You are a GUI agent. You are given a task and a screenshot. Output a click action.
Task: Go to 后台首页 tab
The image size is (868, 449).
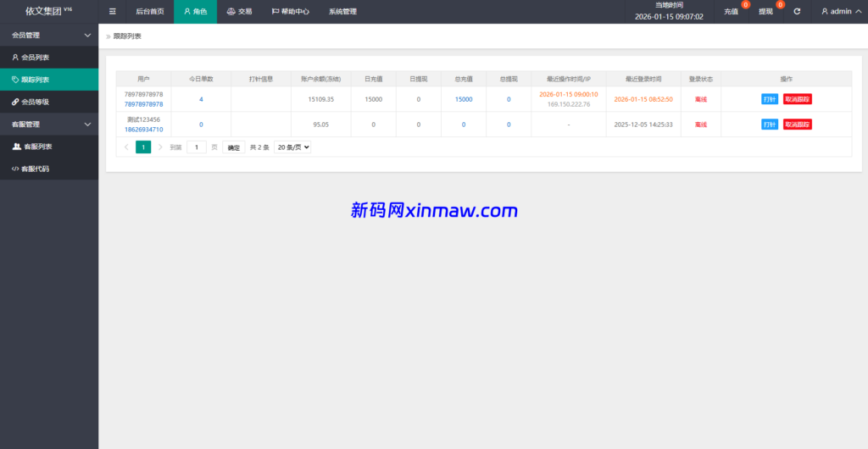(x=150, y=11)
